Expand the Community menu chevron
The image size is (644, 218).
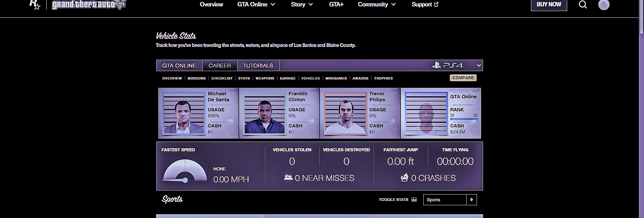tap(393, 4)
